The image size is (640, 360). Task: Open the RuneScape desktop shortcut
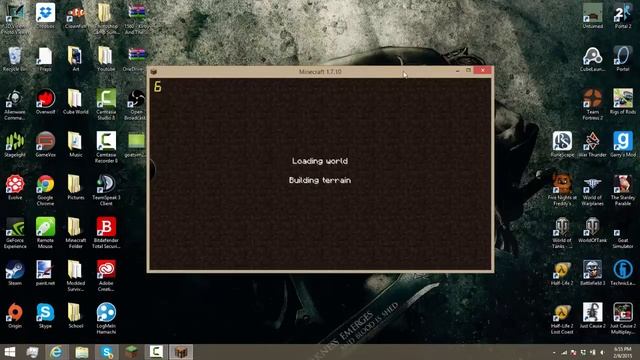(562, 144)
